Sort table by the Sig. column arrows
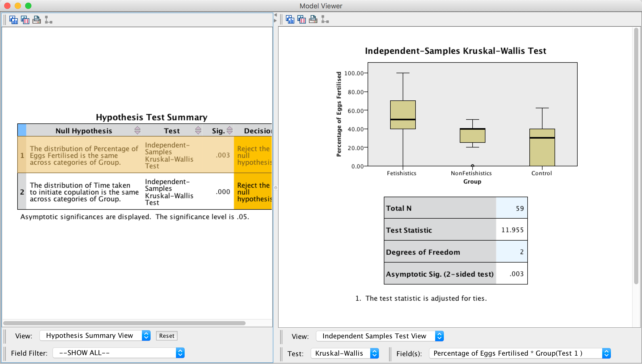 230,130
